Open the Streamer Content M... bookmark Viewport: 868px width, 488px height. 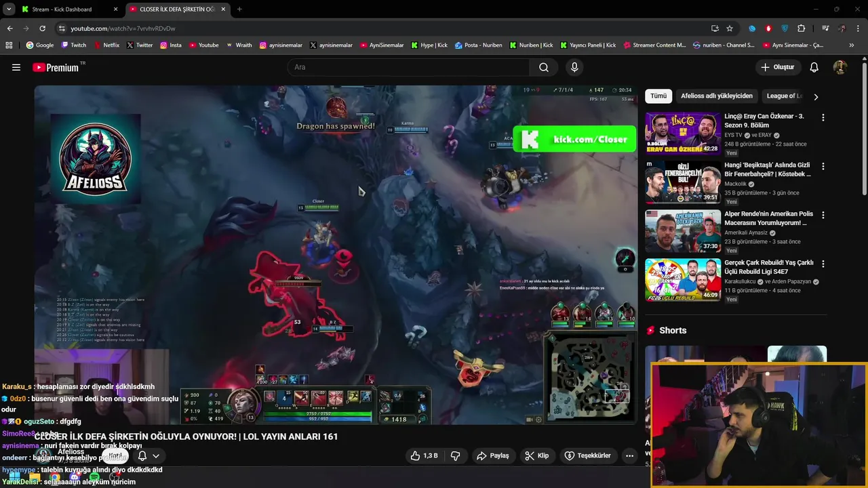click(x=654, y=45)
